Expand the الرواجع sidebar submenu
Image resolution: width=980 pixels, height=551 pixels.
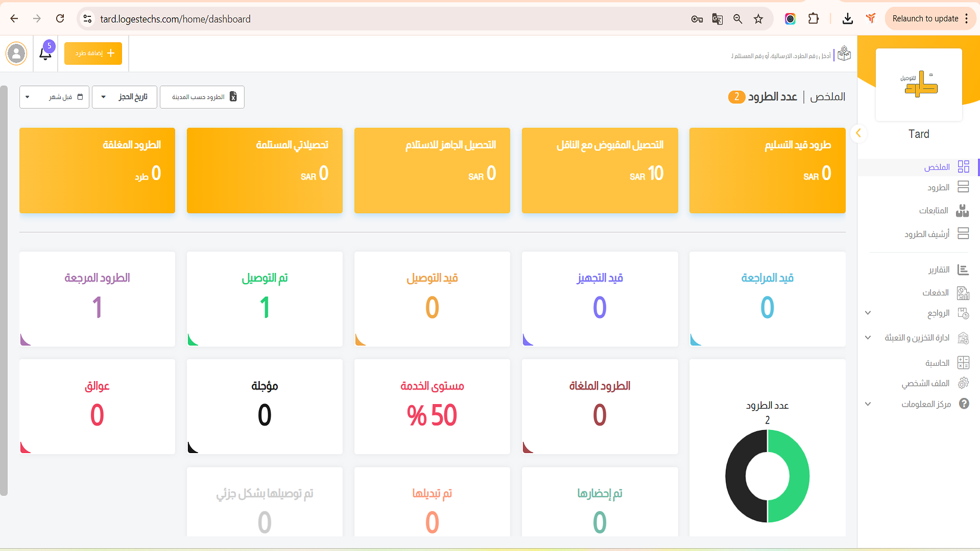868,313
